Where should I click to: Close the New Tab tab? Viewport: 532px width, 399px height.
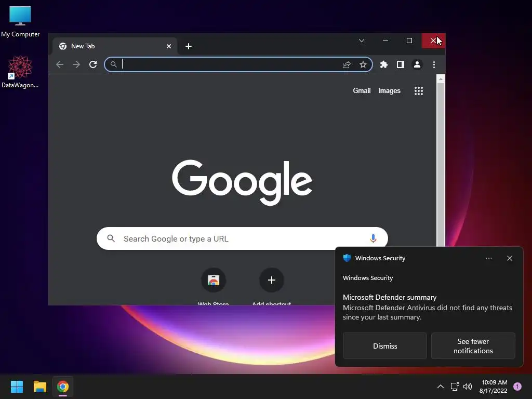tap(169, 46)
